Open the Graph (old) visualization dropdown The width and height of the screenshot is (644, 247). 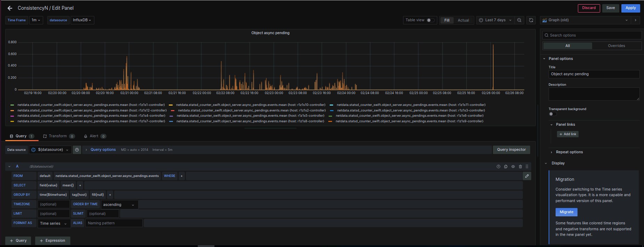(x=587, y=20)
